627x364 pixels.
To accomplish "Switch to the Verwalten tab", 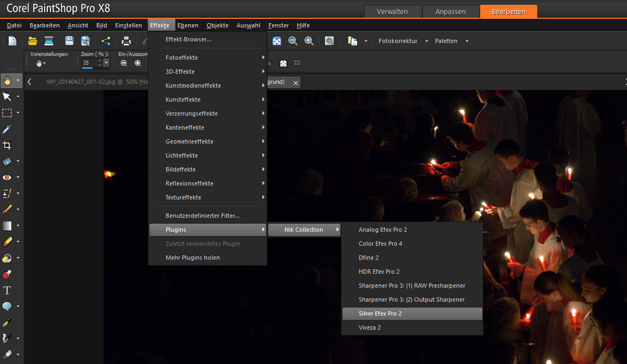I will (392, 12).
